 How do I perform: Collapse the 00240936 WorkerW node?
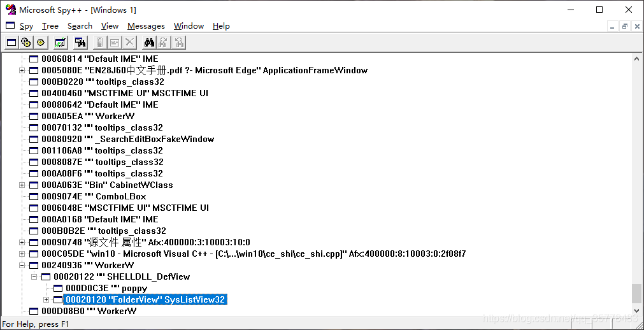coord(22,265)
